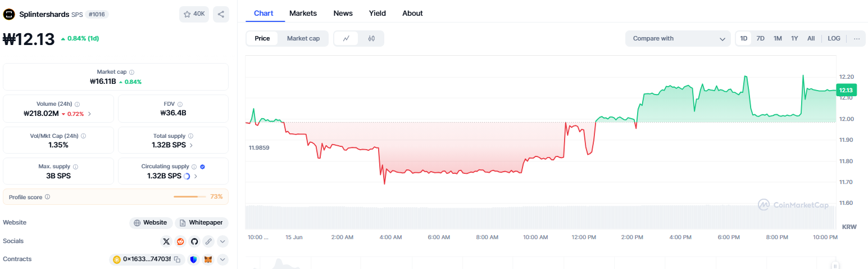This screenshot has width=868, height=269.
Task: Show Max. supply info icon
Action: click(76, 167)
